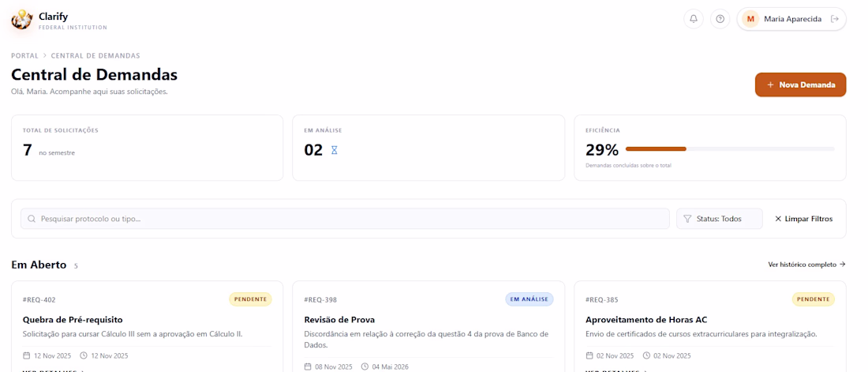Click the calendar icon in REQ-402 card
This screenshot has width=868, height=372.
27,355
